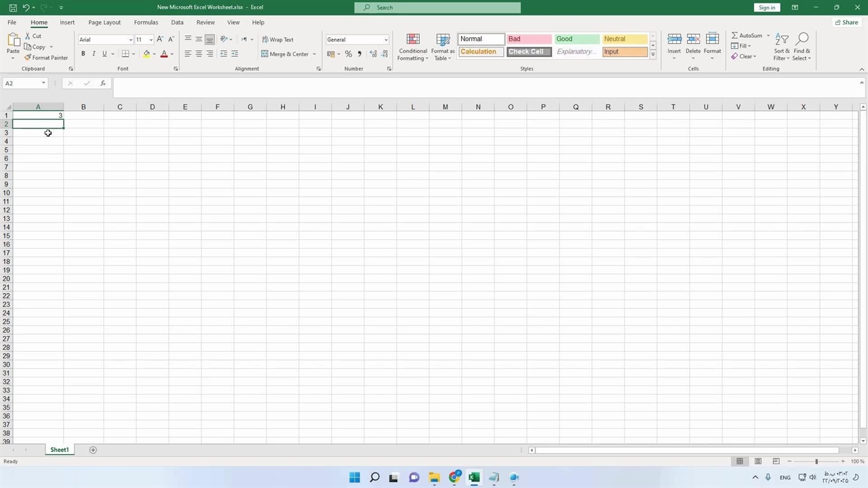
Task: Click the AutoSum sigma icon
Action: point(734,35)
